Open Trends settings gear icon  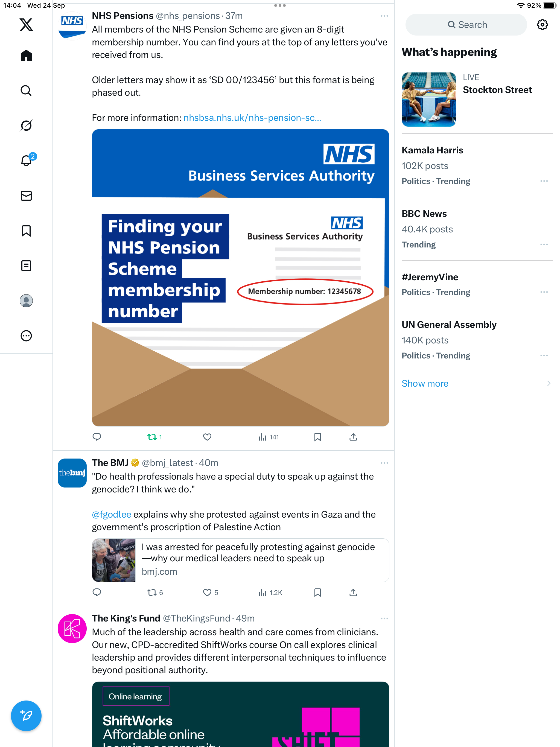pos(542,25)
